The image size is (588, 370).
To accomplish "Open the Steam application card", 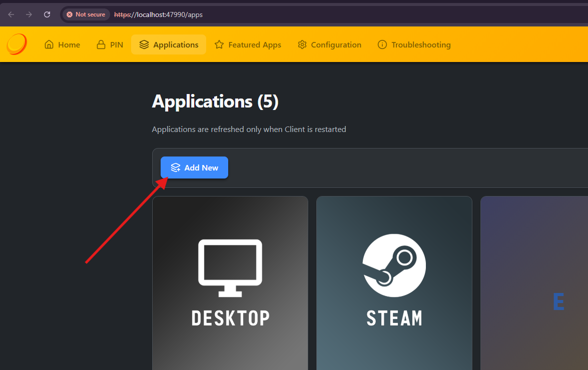I will [394, 283].
